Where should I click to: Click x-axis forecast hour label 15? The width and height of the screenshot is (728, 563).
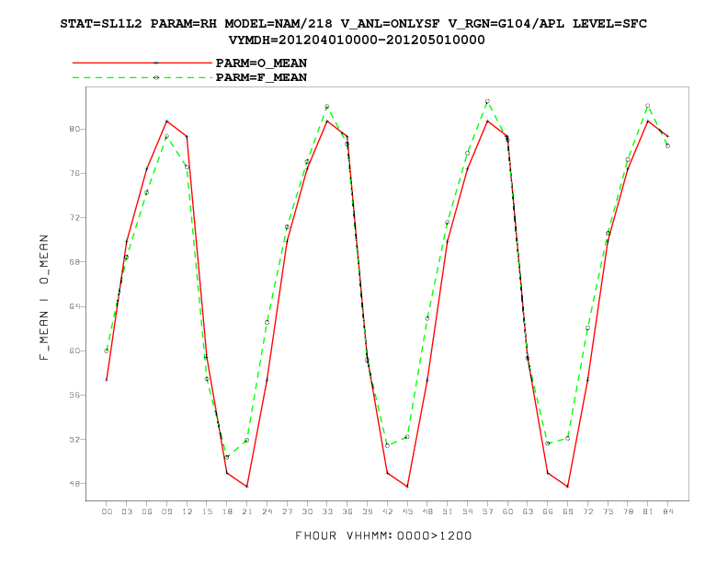207,511
